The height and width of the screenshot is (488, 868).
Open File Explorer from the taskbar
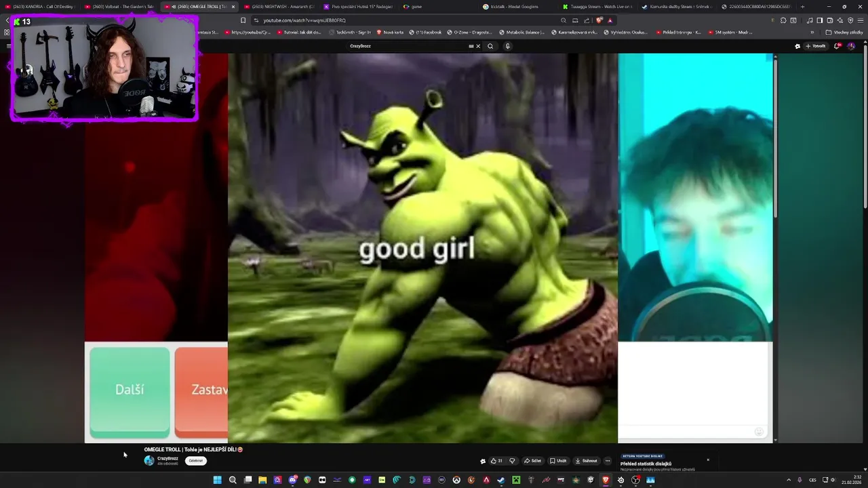coord(262,480)
